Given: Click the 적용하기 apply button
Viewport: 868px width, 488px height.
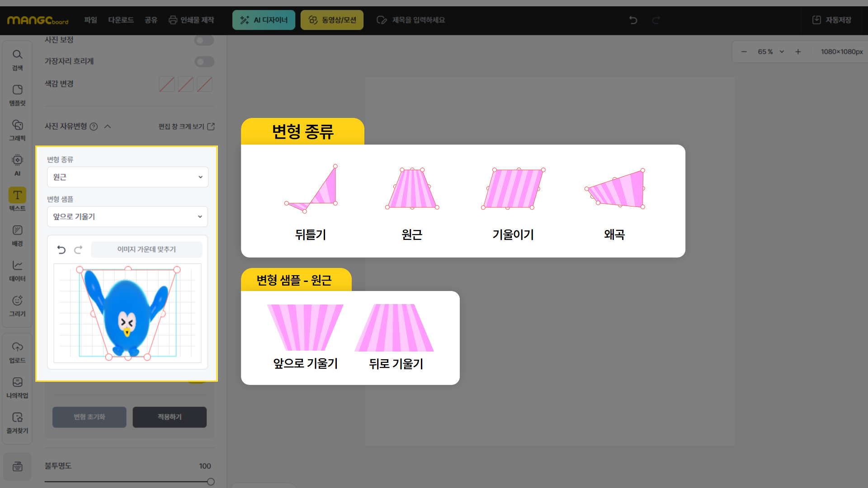Looking at the screenshot, I should coord(170,417).
